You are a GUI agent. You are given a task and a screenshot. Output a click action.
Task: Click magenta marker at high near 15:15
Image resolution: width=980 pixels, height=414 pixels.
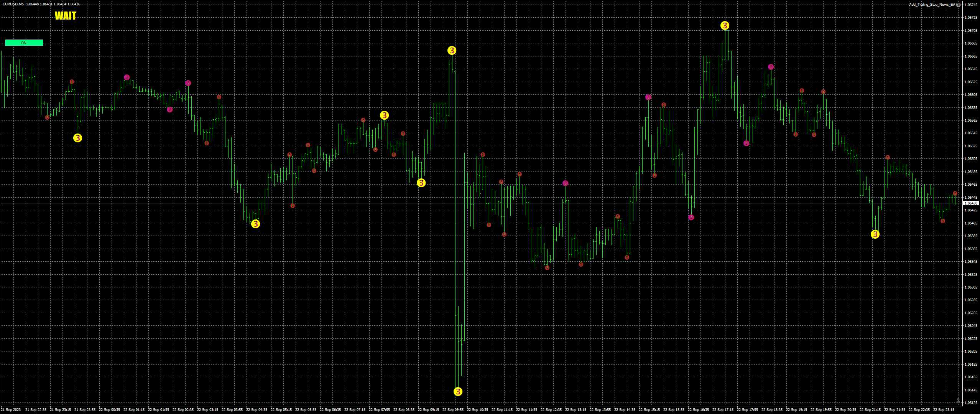point(648,97)
